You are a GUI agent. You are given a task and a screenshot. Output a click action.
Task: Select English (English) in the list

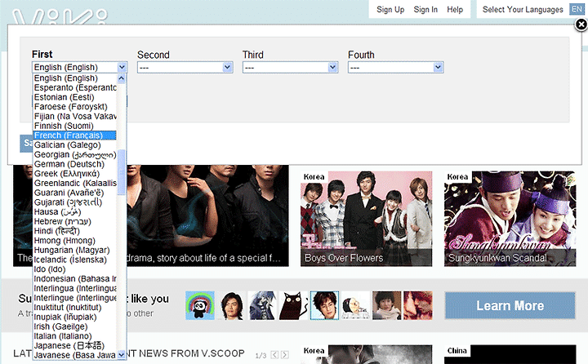pos(75,78)
